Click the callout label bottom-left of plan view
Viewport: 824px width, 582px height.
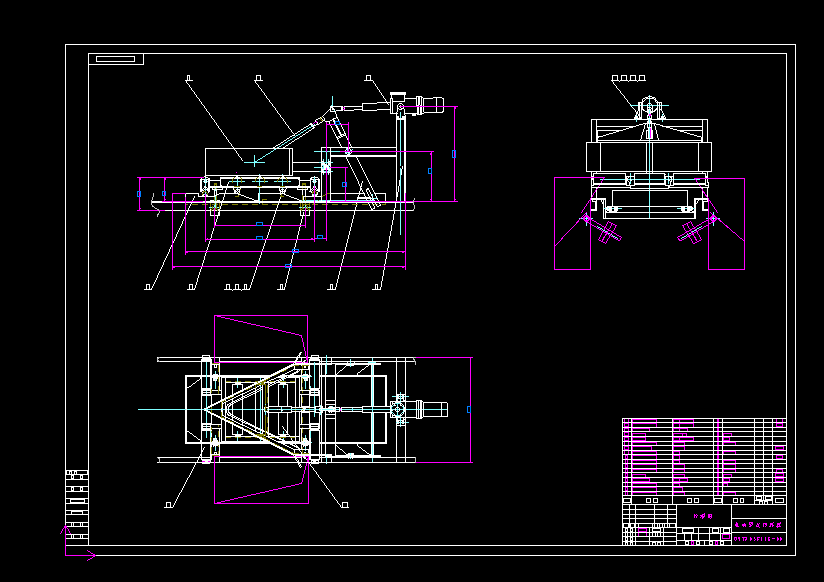[x=169, y=505]
